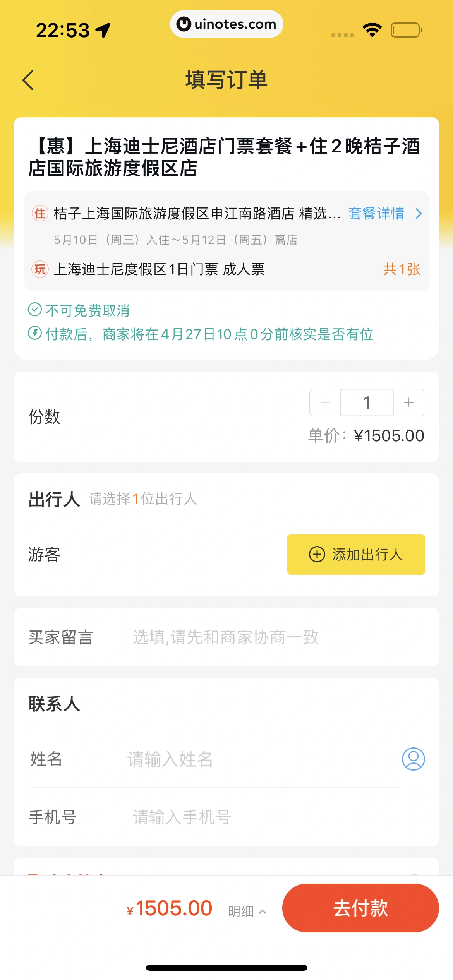
Task: Tap the lightning icon before 付款后
Action: 35,333
